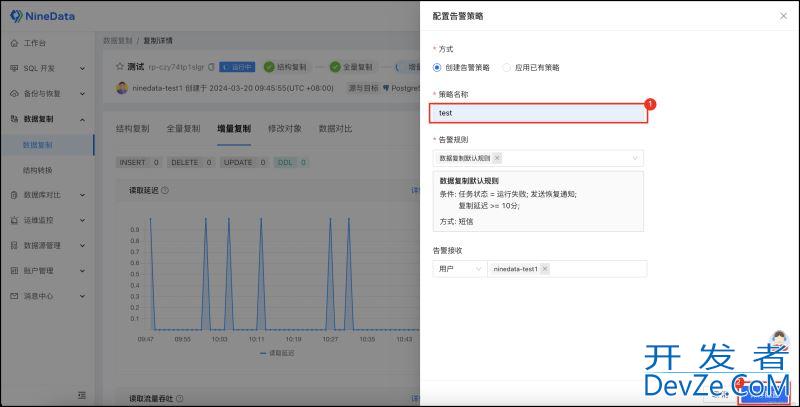
Task: Copy the task ID next to rp-czy74tp1slgr
Action: point(211,67)
